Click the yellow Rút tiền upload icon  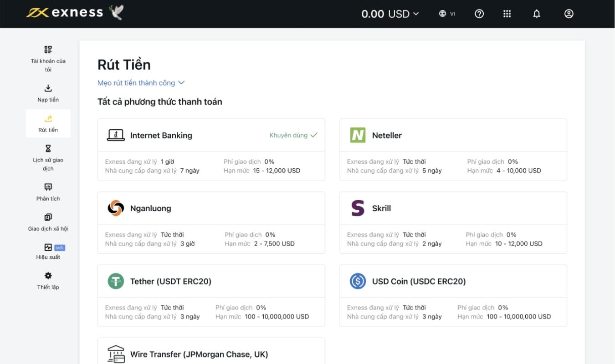48,119
